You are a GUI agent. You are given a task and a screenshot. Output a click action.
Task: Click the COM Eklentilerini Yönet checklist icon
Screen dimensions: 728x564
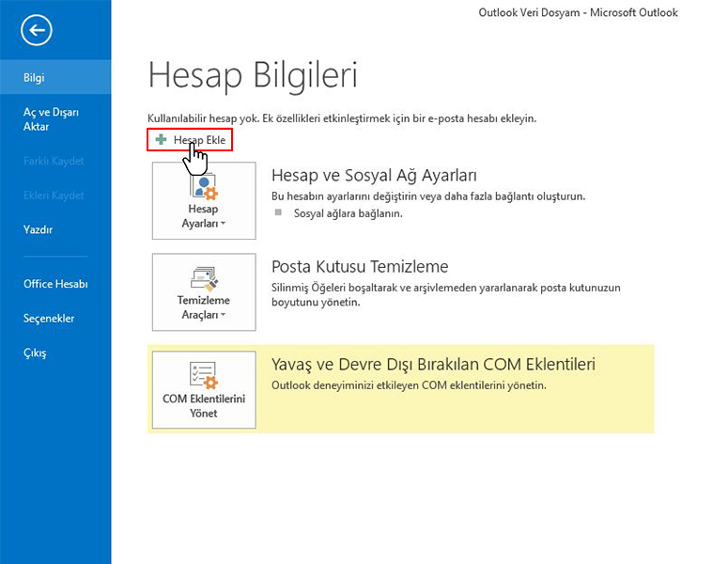click(204, 375)
